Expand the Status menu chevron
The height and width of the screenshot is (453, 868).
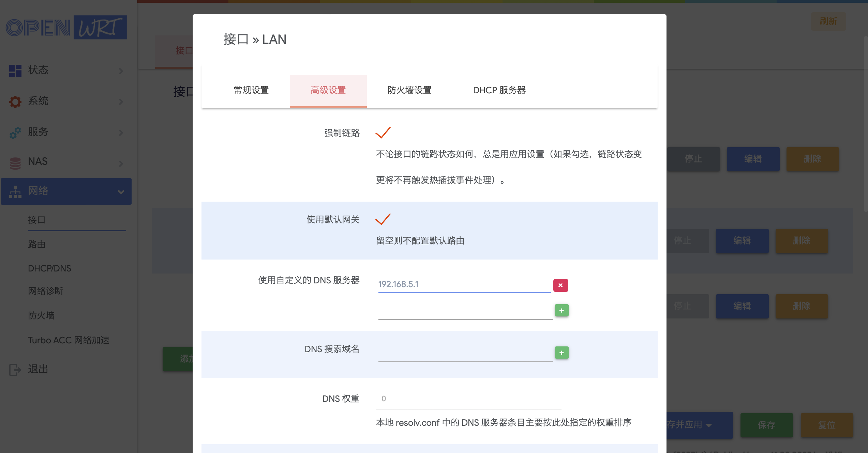click(x=121, y=71)
